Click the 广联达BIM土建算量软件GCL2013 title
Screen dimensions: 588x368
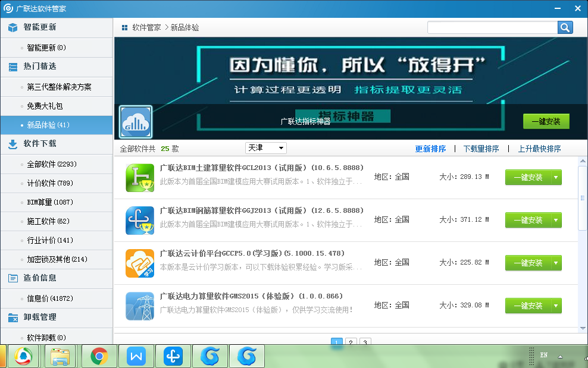(262, 168)
